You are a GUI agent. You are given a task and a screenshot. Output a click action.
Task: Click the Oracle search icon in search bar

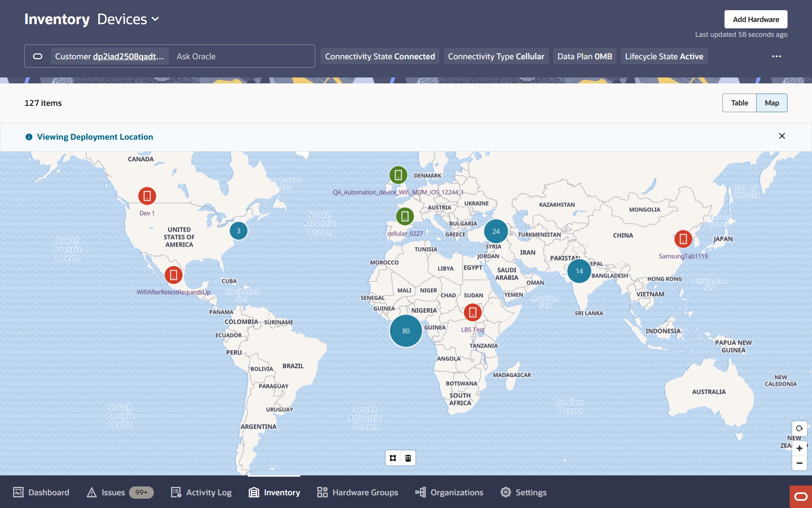[38, 56]
